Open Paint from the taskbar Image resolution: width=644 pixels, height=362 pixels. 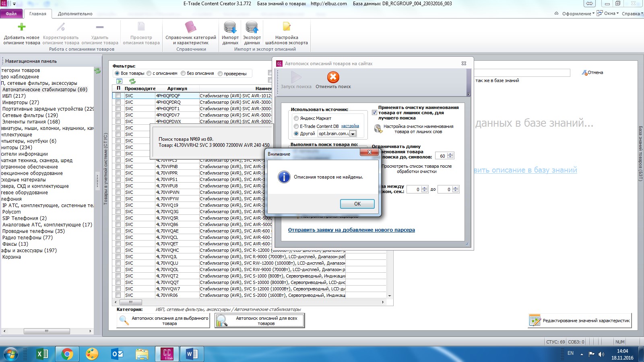(x=92, y=354)
